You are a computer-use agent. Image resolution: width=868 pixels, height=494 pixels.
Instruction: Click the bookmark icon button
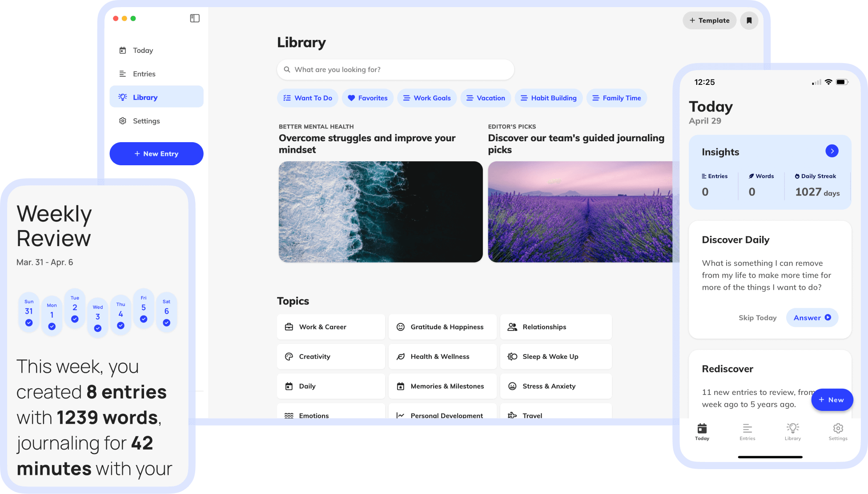click(749, 20)
